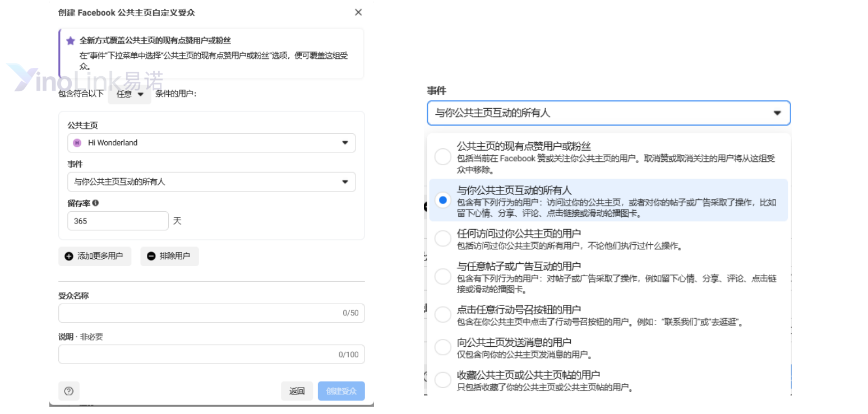Select the 向公共主页发送消息的用户 radio option
The width and height of the screenshot is (868, 414).
pos(443,347)
